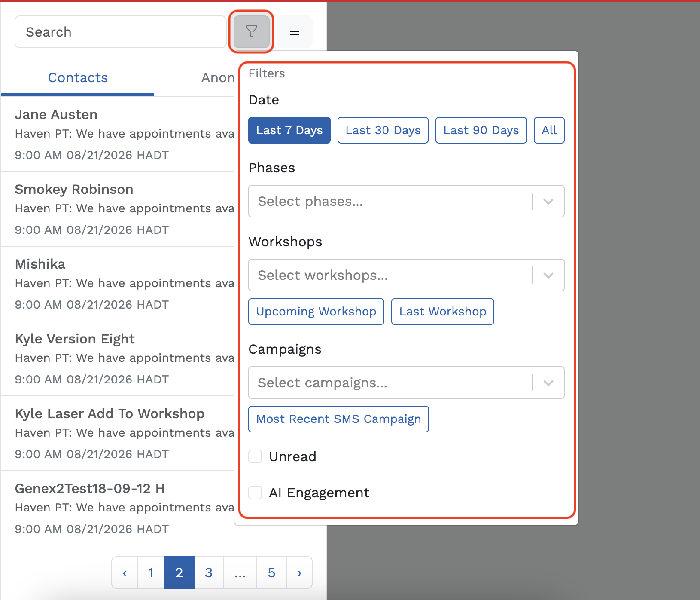Click the chevron in workshops selector

(548, 275)
